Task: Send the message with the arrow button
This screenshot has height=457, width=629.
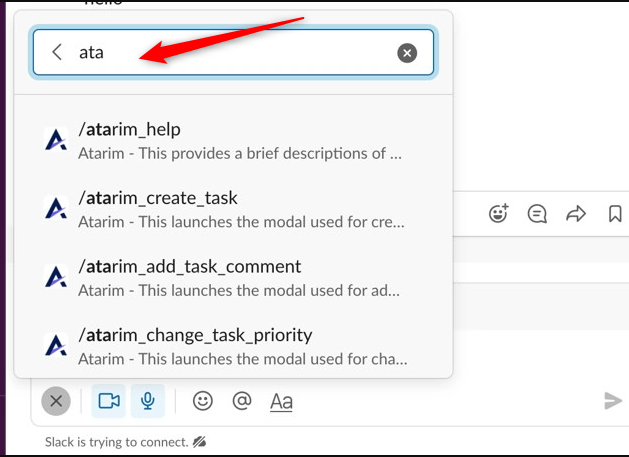Action: (x=613, y=401)
